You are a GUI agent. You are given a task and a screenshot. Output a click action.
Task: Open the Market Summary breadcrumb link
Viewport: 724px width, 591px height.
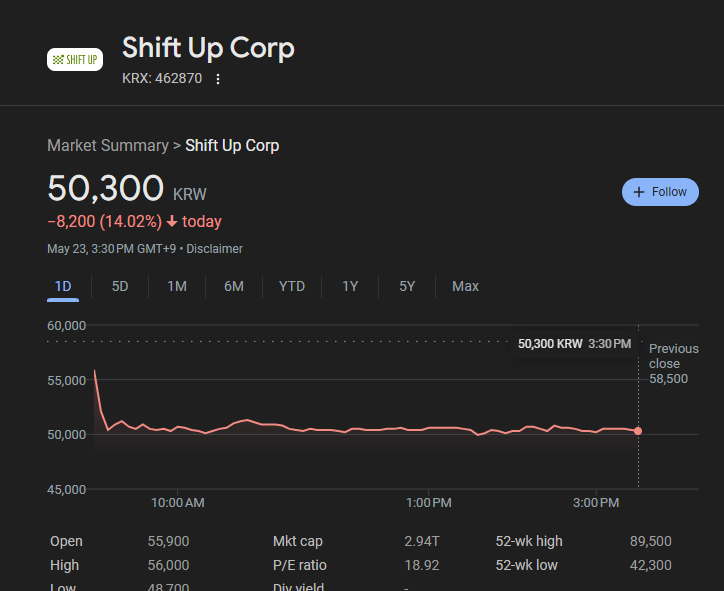click(x=108, y=145)
